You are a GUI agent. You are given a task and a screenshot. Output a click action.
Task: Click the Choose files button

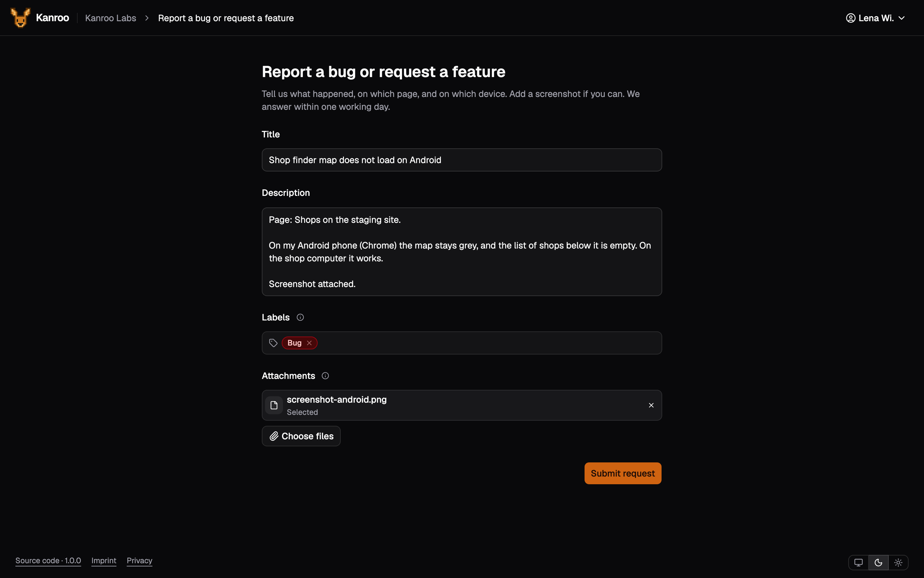click(x=301, y=436)
